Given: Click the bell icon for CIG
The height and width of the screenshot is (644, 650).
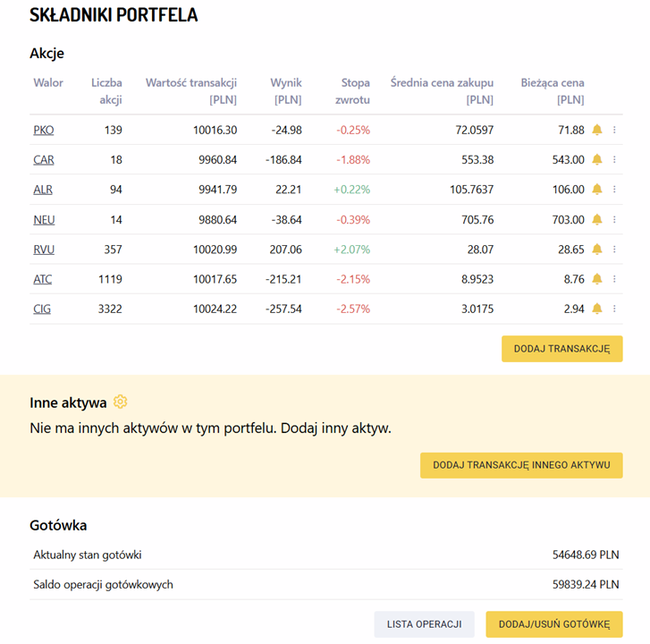Looking at the screenshot, I should click(x=597, y=309).
